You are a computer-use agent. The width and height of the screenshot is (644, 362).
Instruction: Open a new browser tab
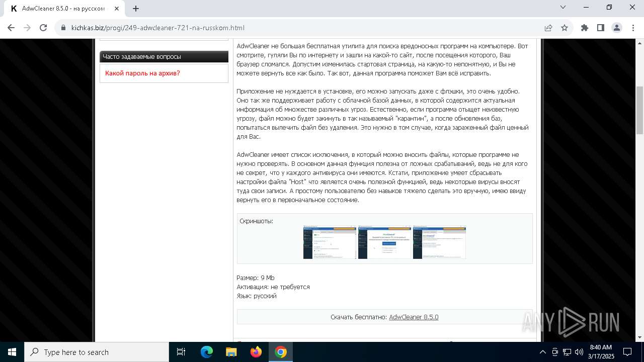point(136,8)
